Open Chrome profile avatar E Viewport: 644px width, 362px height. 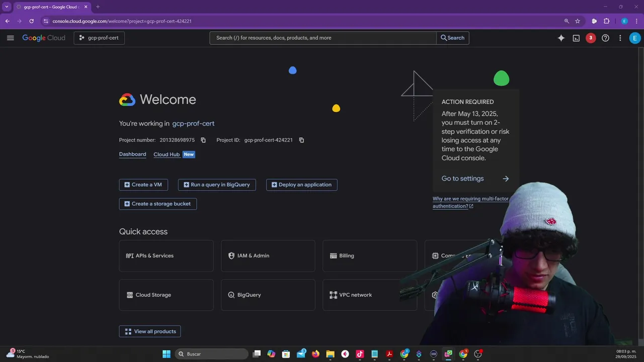pyautogui.click(x=624, y=21)
